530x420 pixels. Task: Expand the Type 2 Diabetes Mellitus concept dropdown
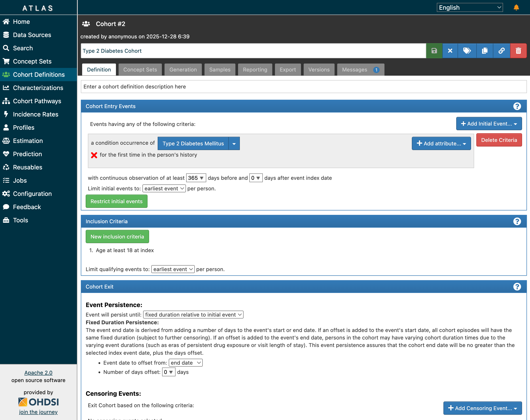point(234,143)
